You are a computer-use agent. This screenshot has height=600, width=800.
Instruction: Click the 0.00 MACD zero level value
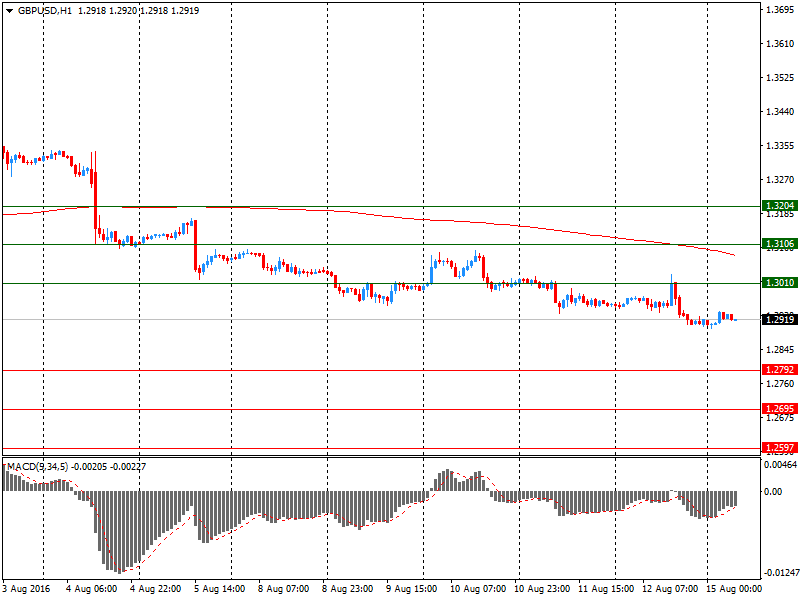(x=773, y=491)
